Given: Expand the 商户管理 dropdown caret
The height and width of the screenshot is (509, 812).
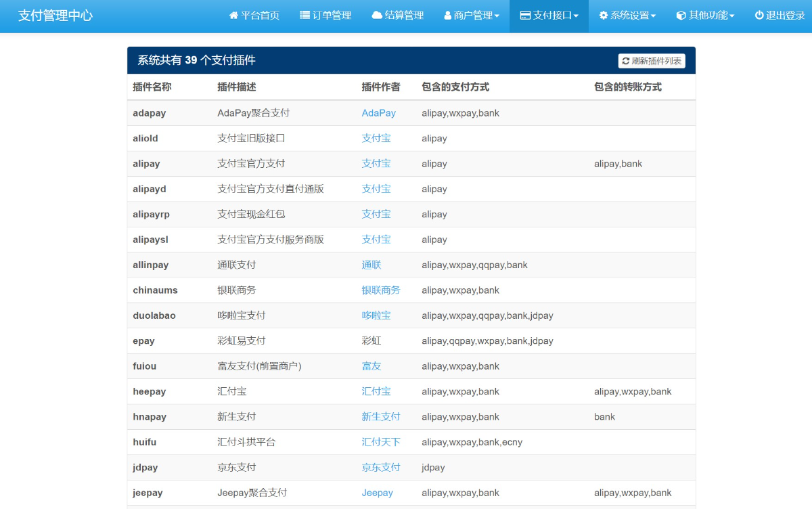Looking at the screenshot, I should 497,16.
